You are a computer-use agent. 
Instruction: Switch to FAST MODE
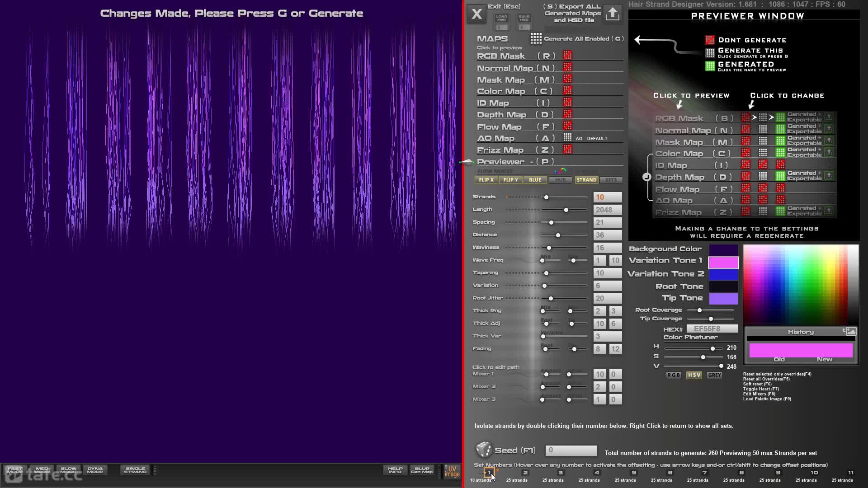point(15,470)
